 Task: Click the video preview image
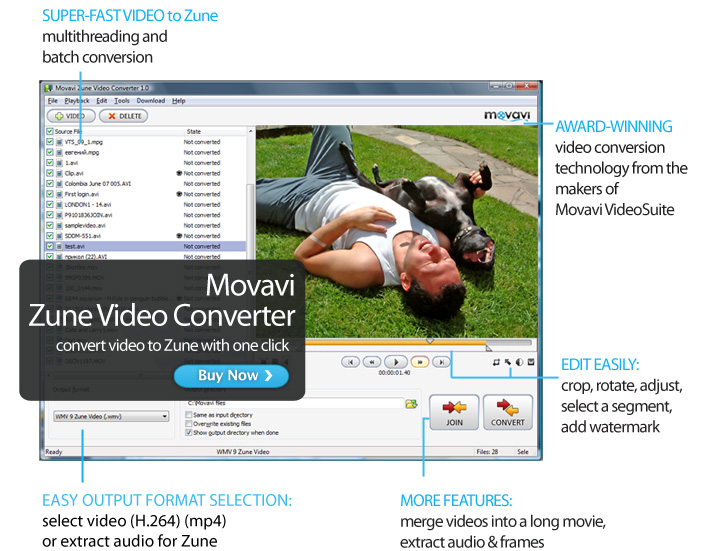click(x=397, y=231)
